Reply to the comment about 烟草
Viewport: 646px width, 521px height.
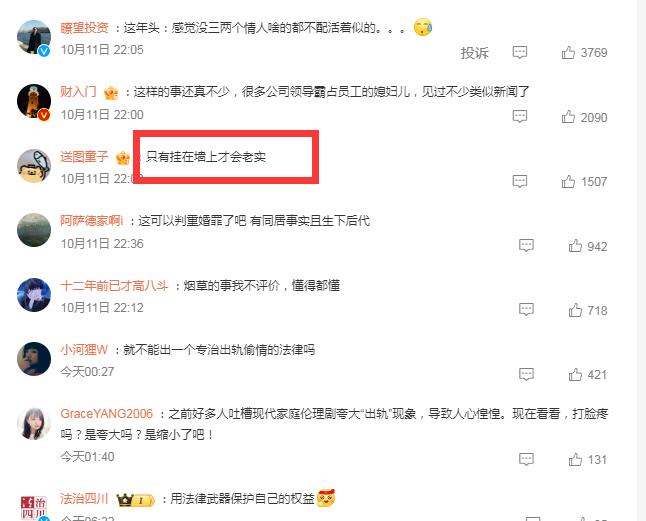point(526,309)
